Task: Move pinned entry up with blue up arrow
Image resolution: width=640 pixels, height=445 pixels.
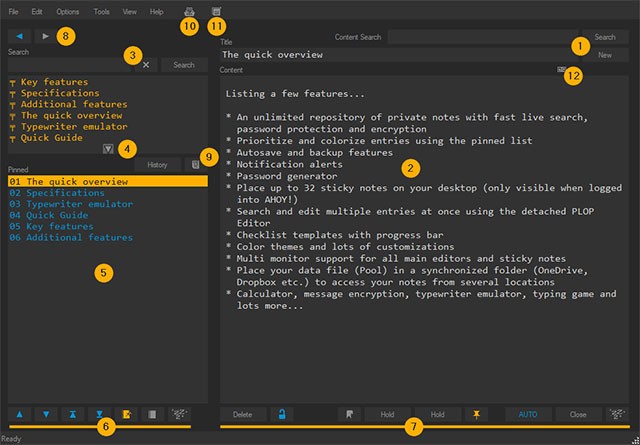Action: [x=20, y=413]
